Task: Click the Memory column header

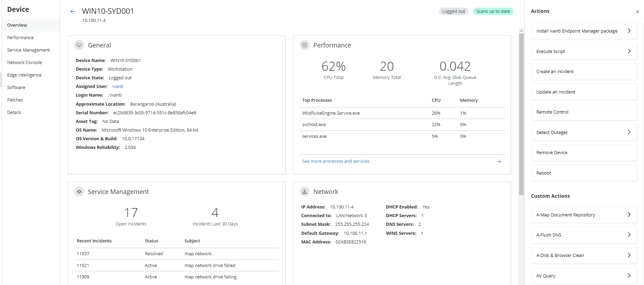Action: (469, 100)
